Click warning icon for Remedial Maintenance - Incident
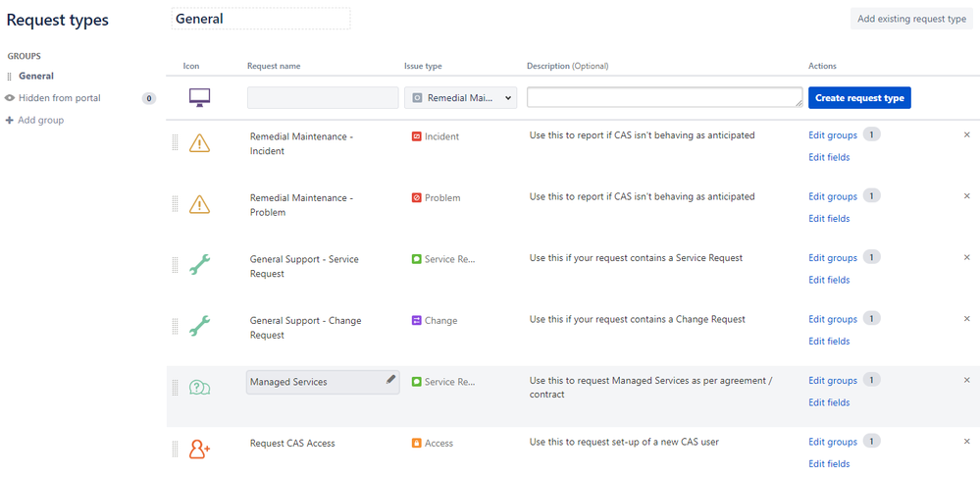Image resolution: width=980 pixels, height=478 pixels. coord(199,143)
